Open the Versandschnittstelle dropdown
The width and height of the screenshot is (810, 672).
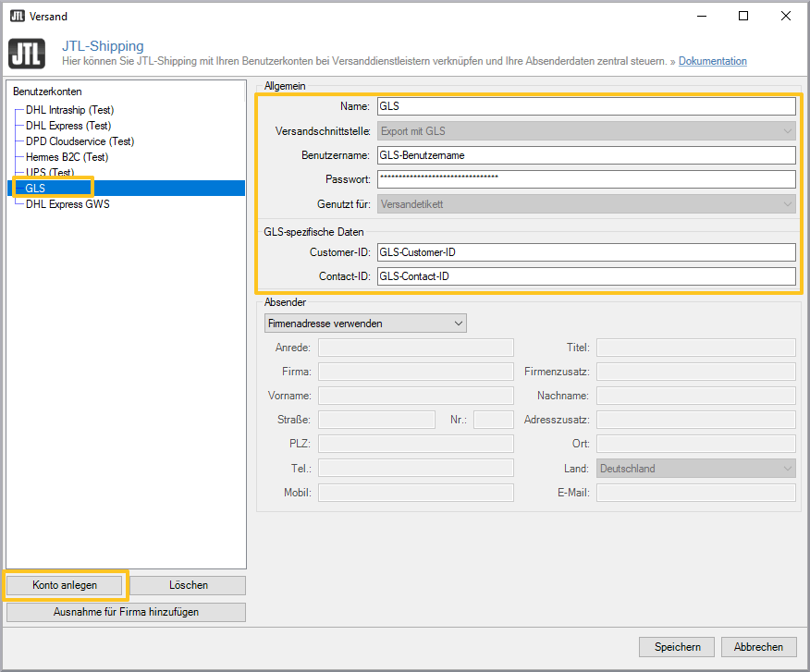(585, 130)
